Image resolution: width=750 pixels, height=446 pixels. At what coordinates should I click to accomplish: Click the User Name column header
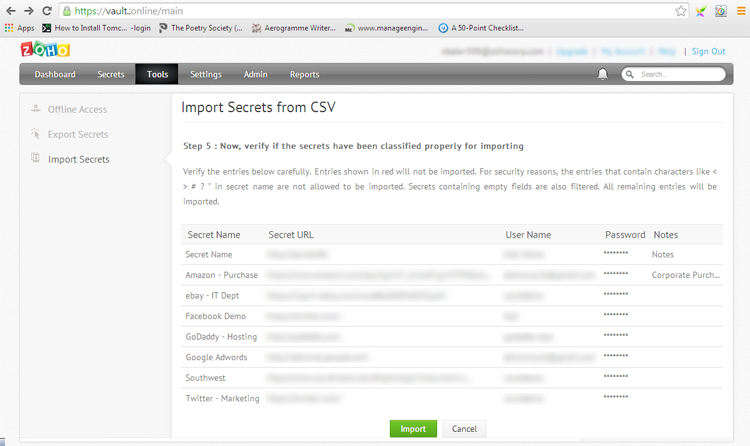[528, 235]
